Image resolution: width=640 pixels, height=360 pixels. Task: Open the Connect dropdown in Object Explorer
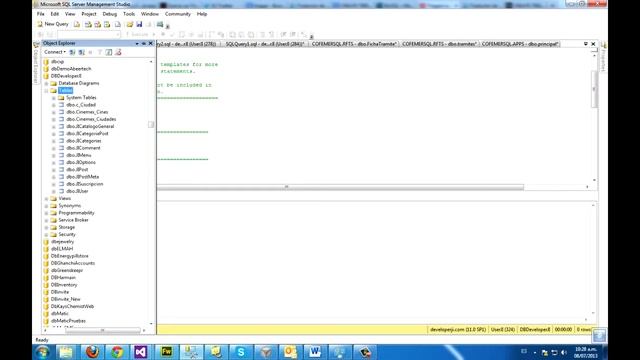(x=55, y=52)
